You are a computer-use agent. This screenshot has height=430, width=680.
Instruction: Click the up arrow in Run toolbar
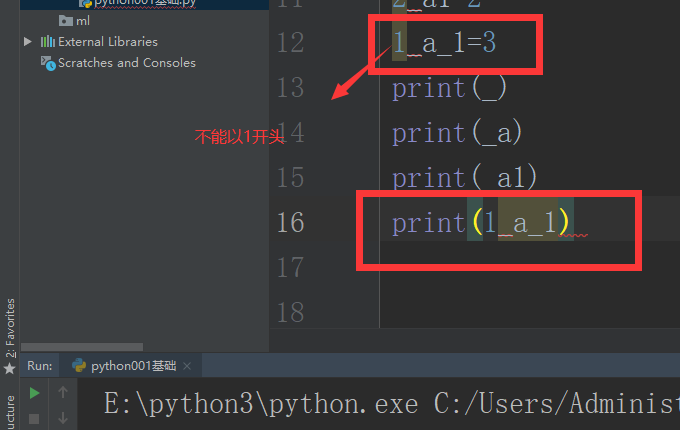pyautogui.click(x=63, y=392)
